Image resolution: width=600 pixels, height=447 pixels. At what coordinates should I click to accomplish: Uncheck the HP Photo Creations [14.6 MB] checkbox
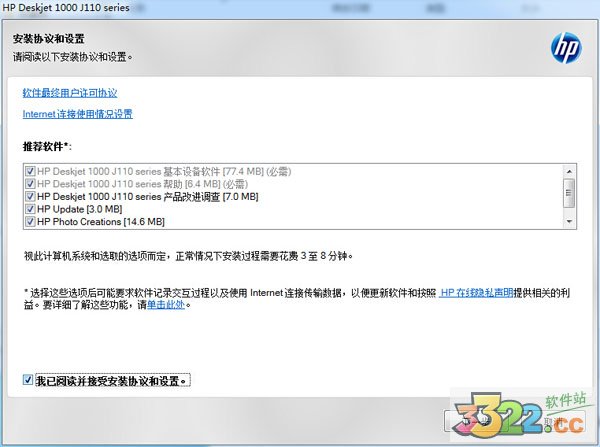tap(30, 222)
